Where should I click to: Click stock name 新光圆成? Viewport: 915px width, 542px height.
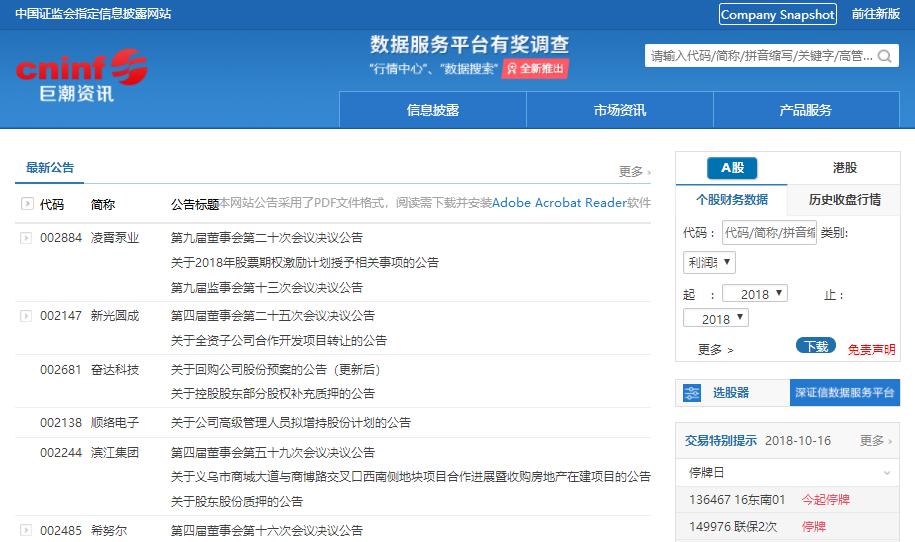click(115, 316)
